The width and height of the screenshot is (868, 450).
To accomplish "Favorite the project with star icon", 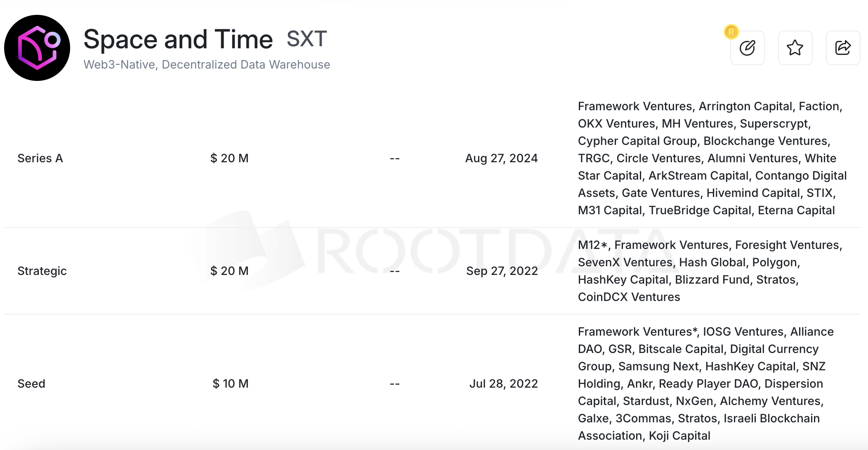I will [x=795, y=48].
